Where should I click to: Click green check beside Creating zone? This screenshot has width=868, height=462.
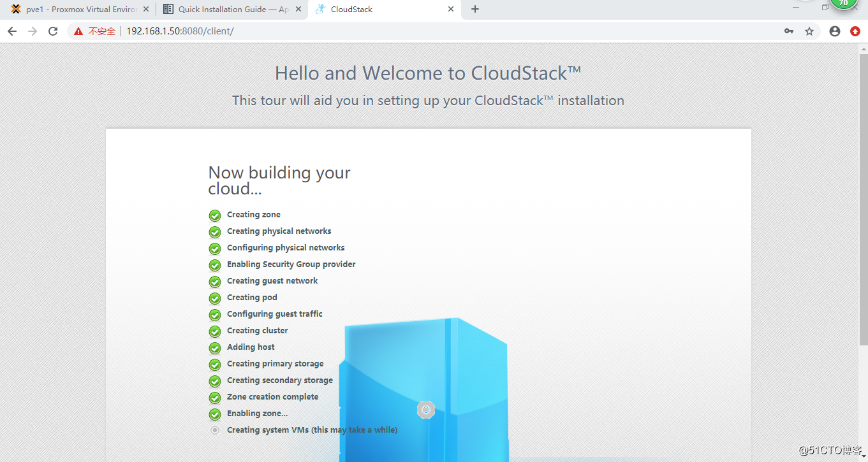(215, 215)
